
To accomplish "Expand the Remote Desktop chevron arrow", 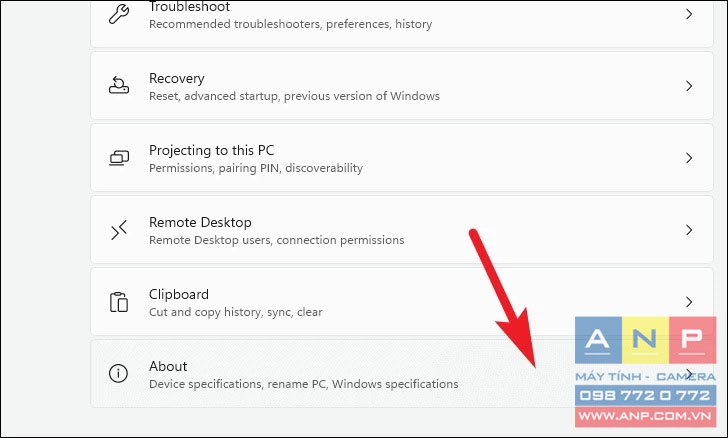I will pos(689,230).
